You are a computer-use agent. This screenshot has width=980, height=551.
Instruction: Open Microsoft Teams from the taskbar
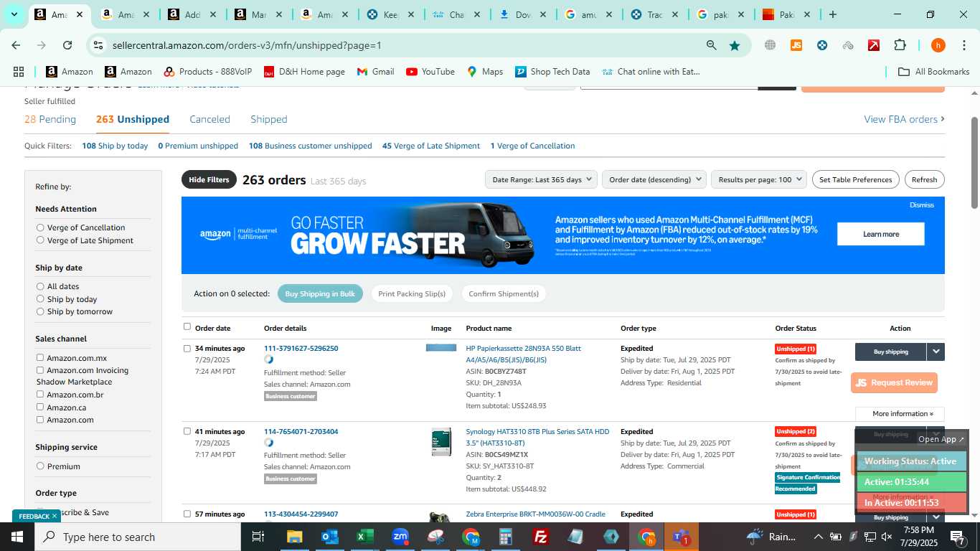[x=682, y=537]
